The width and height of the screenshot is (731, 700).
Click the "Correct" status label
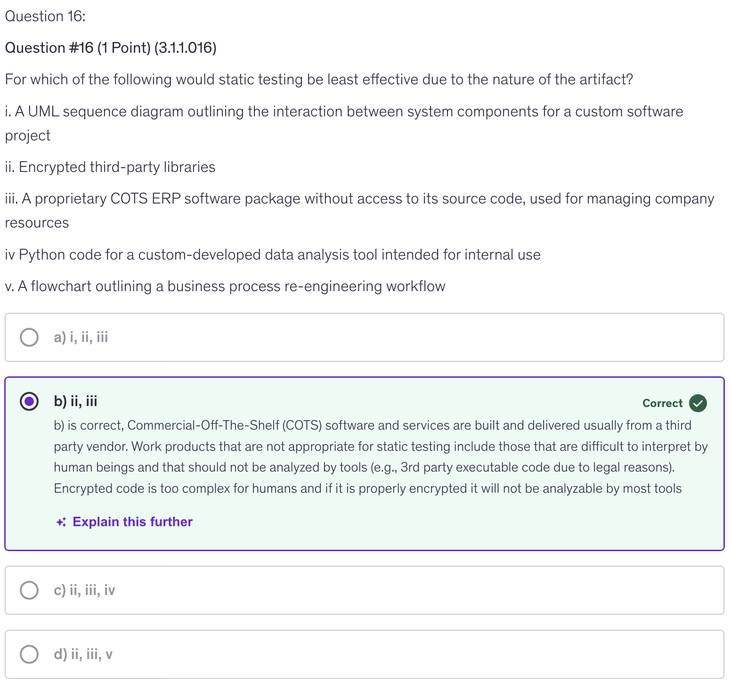coord(662,403)
